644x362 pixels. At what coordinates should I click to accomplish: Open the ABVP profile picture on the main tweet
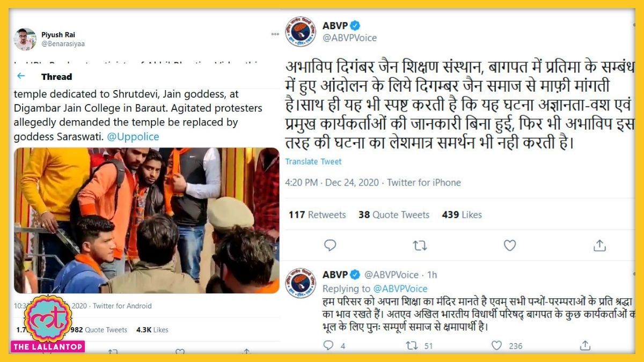coord(301,32)
